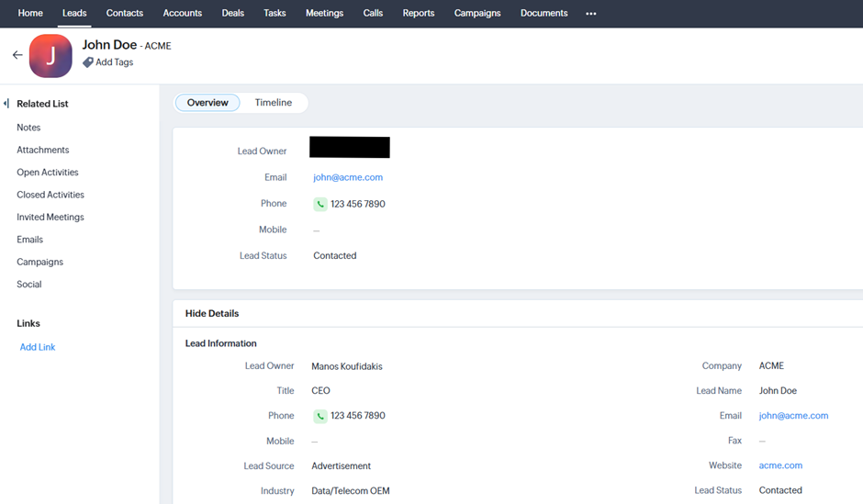
Task: Open the acme.com website link
Action: point(780,465)
